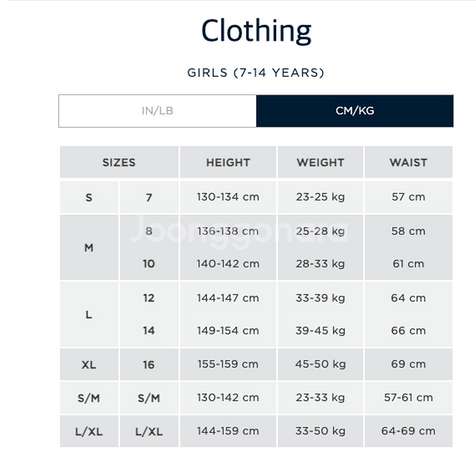The width and height of the screenshot is (476, 464).
Task: Click the Clothing page heading
Action: pyautogui.click(x=256, y=31)
